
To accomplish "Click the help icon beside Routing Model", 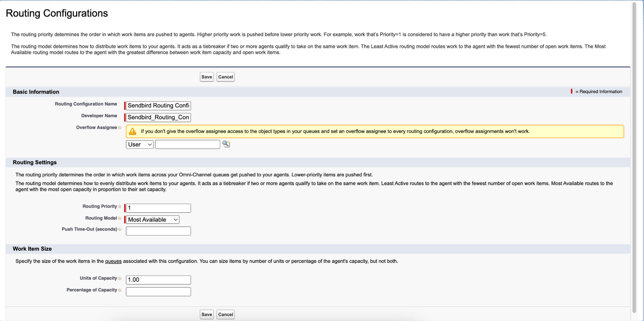I will (120, 218).
